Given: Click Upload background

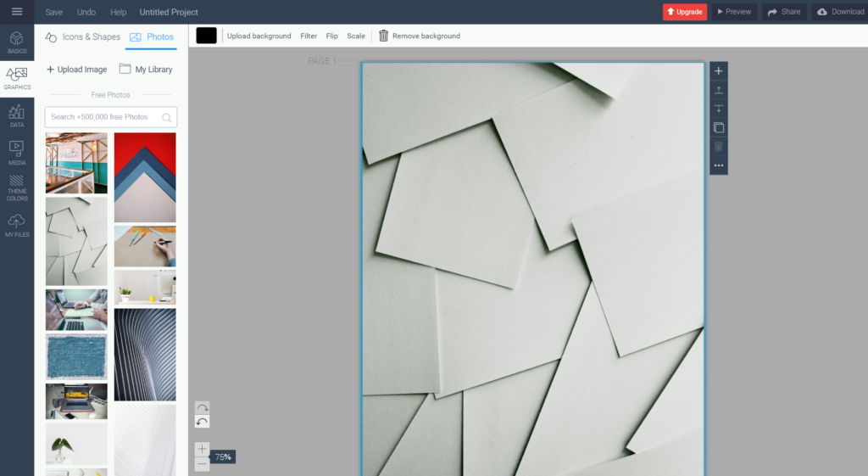Looking at the screenshot, I should tap(259, 36).
